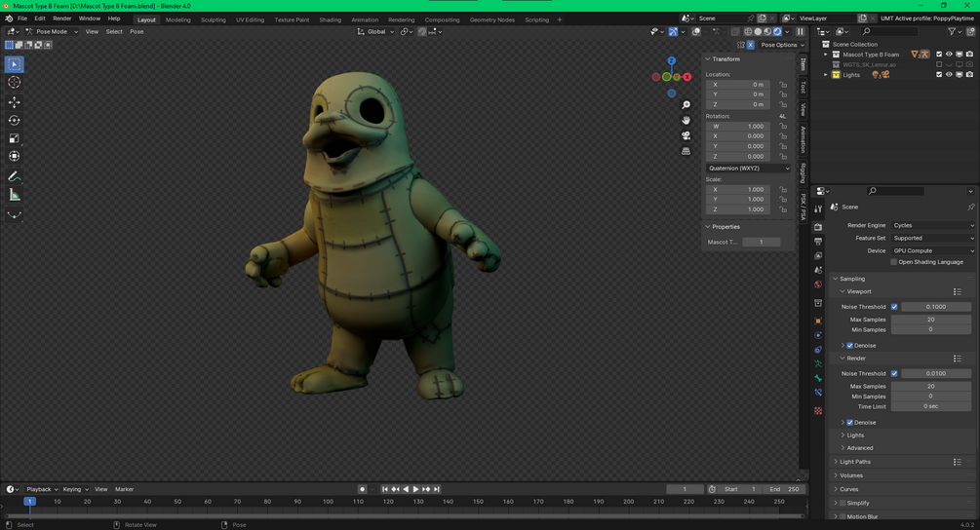Select the Cursor tool in left toolbar
The height and width of the screenshot is (530, 980).
[x=14, y=83]
